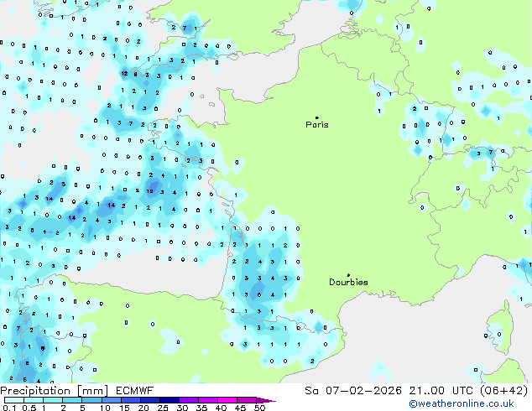The image size is (532, 411).
Task: Pick the 25–30 mm dark navy swatch
Action: click(170, 400)
